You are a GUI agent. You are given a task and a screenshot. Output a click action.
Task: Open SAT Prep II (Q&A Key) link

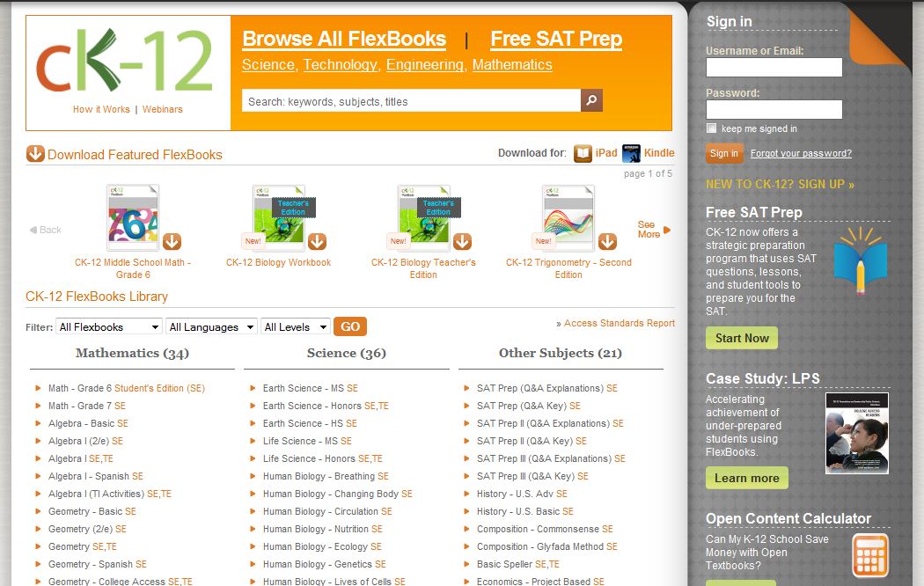pos(532,441)
